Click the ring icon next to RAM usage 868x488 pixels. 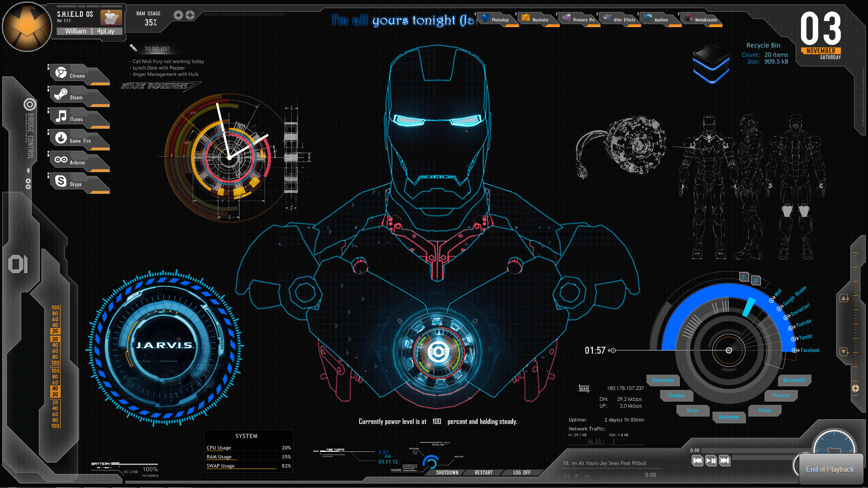coord(179,15)
